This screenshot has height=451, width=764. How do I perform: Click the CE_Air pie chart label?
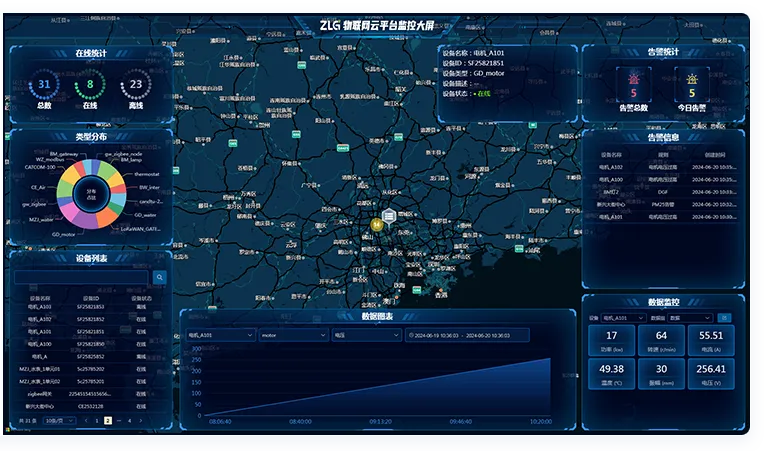click(x=38, y=187)
